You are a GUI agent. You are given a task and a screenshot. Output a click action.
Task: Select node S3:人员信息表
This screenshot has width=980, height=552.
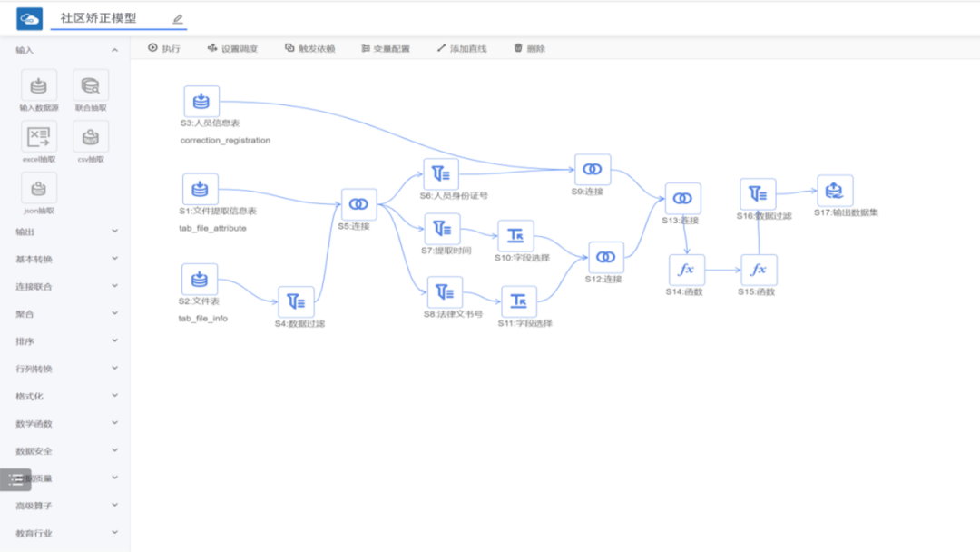click(x=201, y=102)
